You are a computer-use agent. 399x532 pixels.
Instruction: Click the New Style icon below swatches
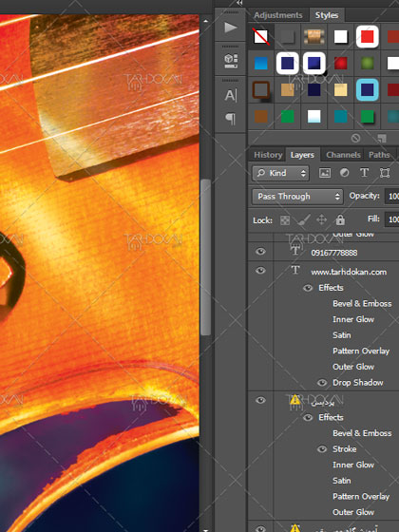382,138
